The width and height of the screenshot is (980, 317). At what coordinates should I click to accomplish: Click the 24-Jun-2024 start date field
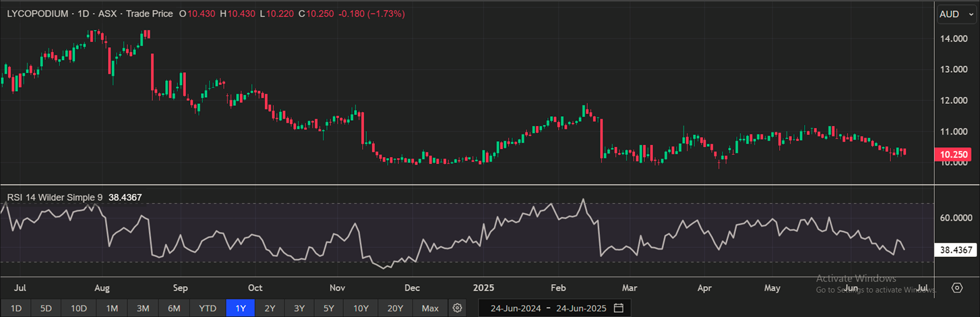point(514,308)
